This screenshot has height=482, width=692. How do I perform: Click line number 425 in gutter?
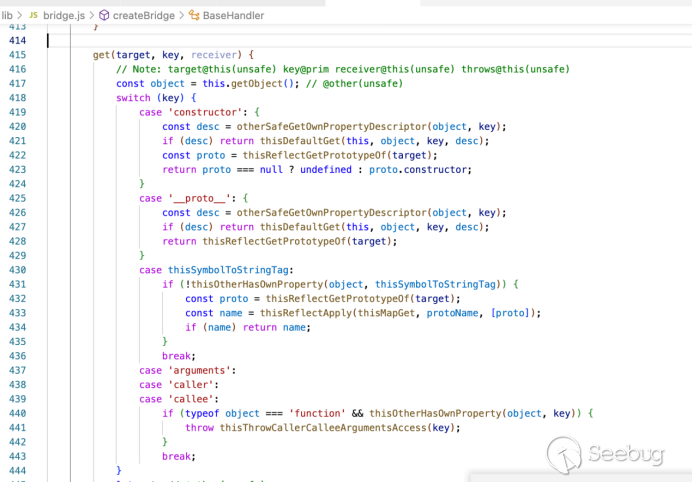tap(18, 198)
